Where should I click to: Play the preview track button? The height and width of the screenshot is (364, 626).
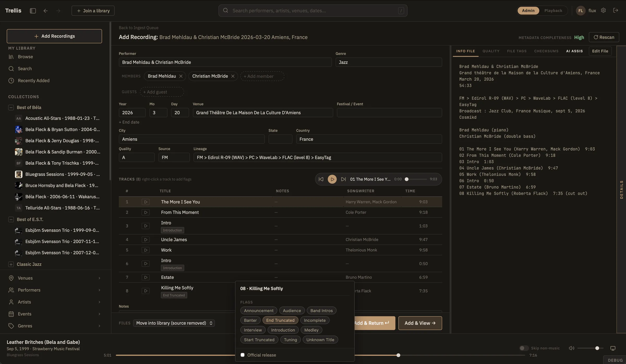click(x=332, y=179)
